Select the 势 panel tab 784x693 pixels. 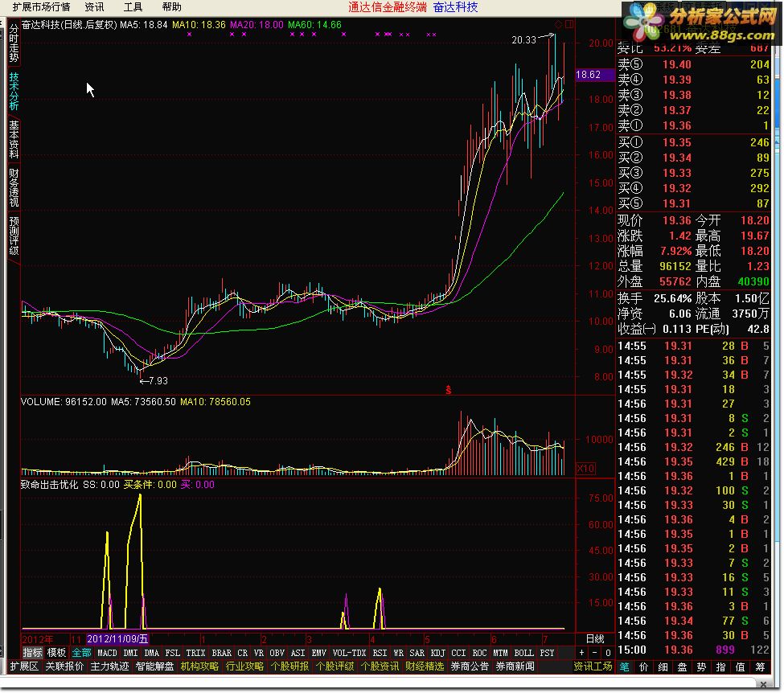point(701,667)
